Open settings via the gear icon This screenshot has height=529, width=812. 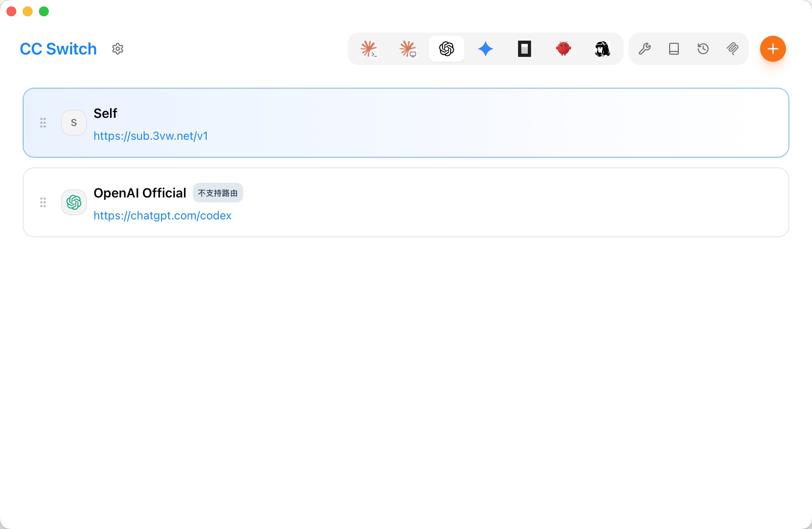(x=118, y=49)
